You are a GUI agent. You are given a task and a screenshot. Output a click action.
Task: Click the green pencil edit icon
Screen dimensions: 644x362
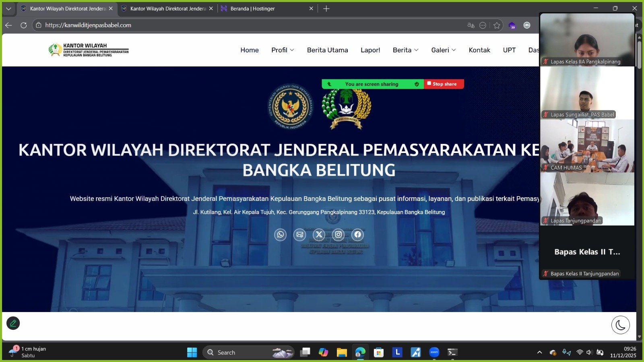pos(13,323)
